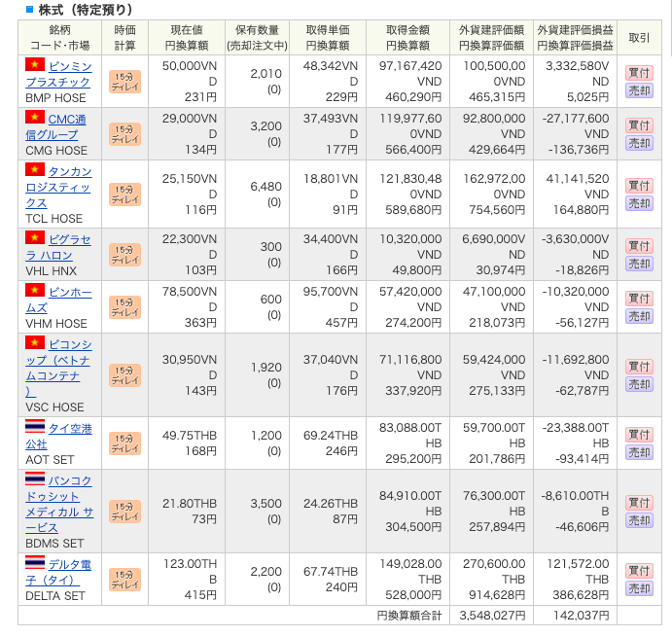The height and width of the screenshot is (637, 672).
Task: Click the 15分ディレイ badge for VHM HOSE
Action: click(124, 307)
